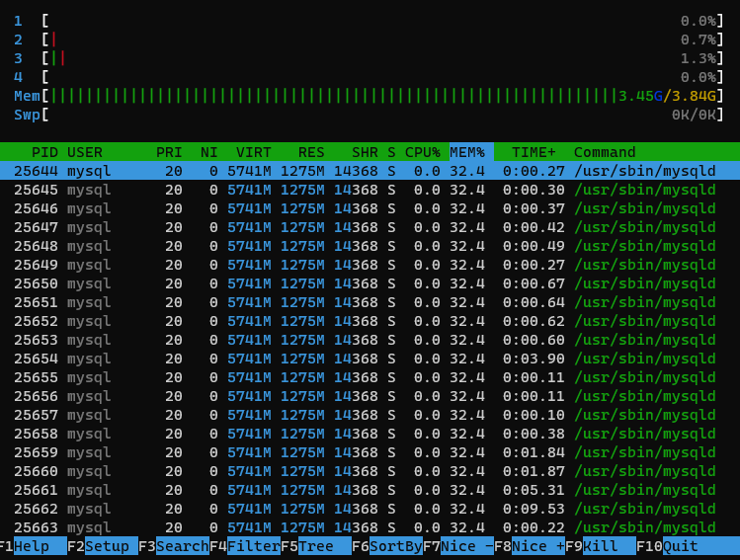Select the highlighted process row 25644

click(x=370, y=171)
